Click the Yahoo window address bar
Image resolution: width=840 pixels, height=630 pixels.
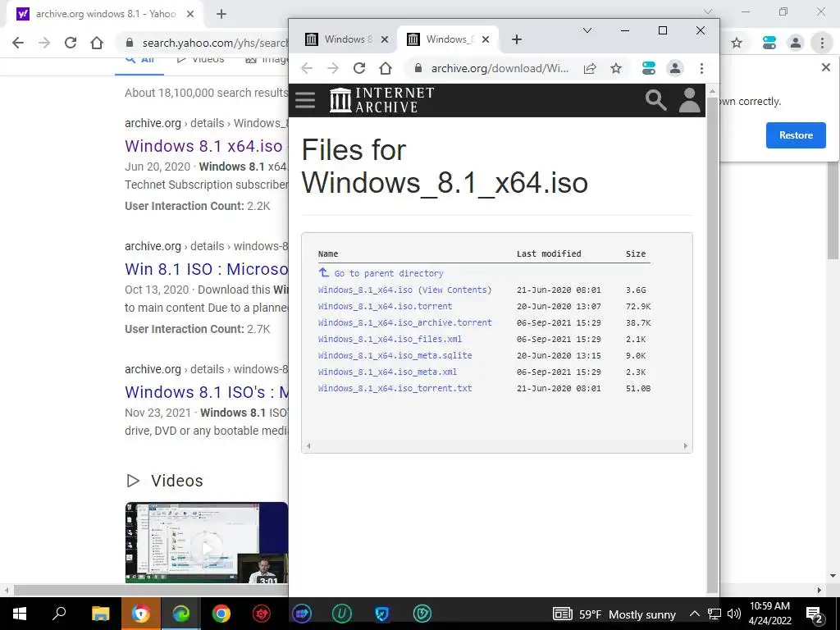tap(214, 43)
